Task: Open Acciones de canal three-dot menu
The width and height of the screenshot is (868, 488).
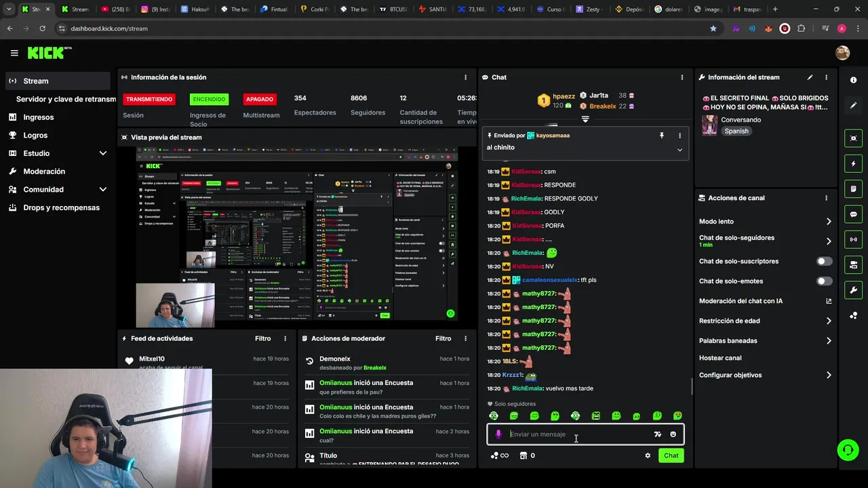Action: pos(826,198)
